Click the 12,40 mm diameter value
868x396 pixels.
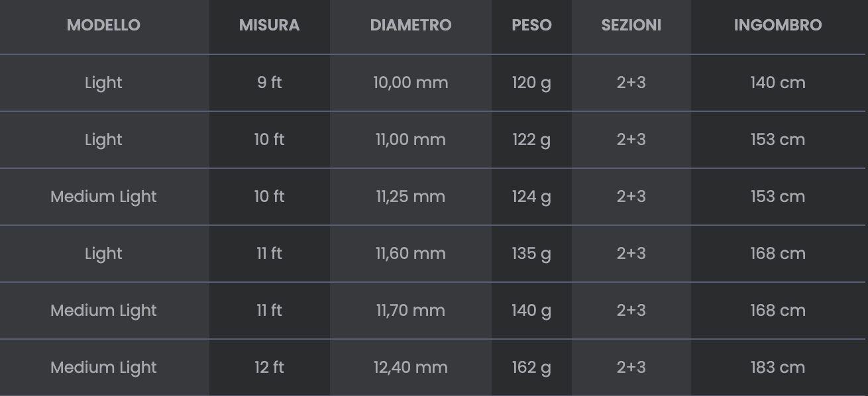[411, 368]
